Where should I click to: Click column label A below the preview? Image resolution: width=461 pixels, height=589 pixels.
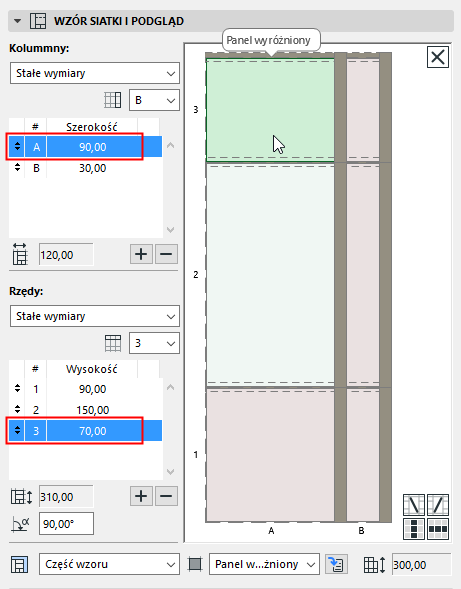271,531
